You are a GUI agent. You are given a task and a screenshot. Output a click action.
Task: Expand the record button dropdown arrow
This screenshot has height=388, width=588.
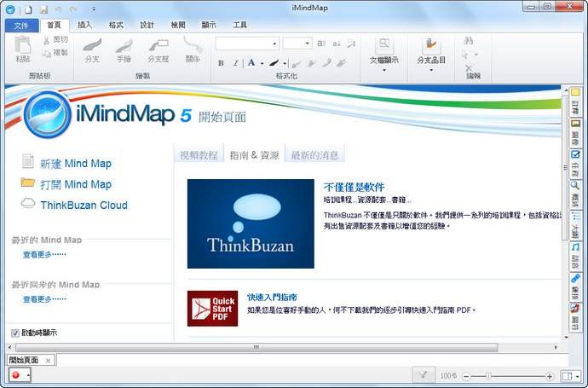(x=28, y=375)
